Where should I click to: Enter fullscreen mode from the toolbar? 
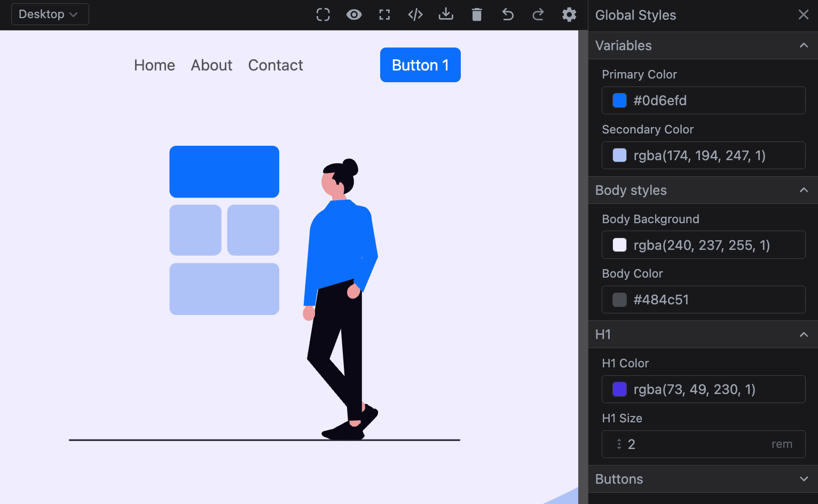pyautogui.click(x=384, y=14)
